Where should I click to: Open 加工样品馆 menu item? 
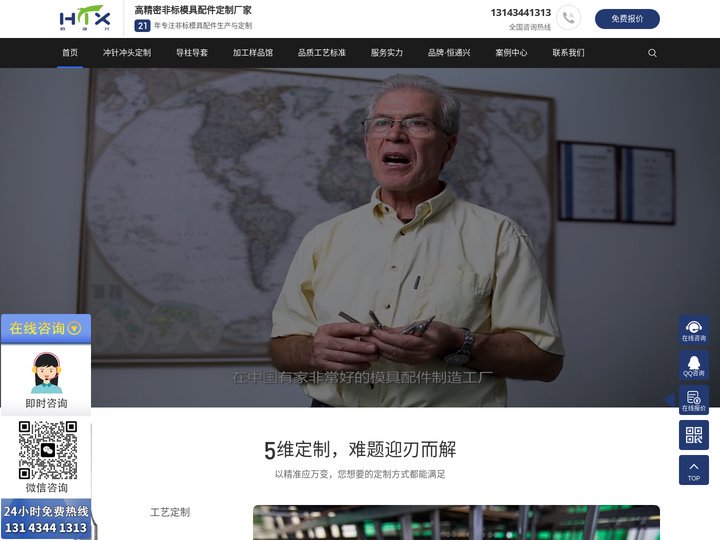tap(253, 53)
